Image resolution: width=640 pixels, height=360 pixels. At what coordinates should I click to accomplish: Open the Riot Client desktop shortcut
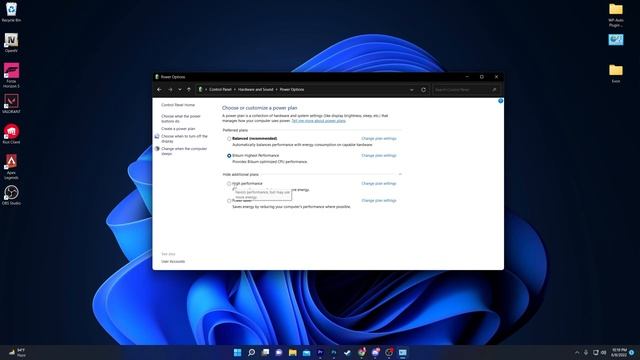click(x=11, y=134)
